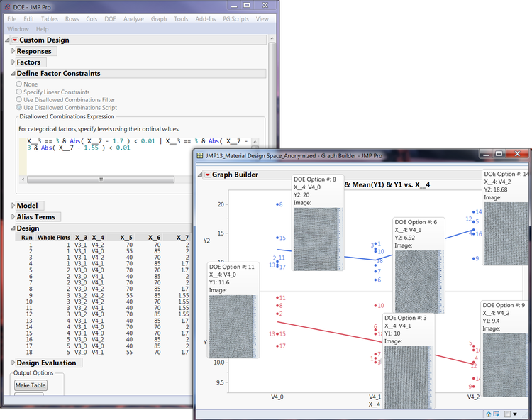Viewport: 532px width, 420px height.
Task: Open the Custom Design red triangle menu
Action: (13, 40)
